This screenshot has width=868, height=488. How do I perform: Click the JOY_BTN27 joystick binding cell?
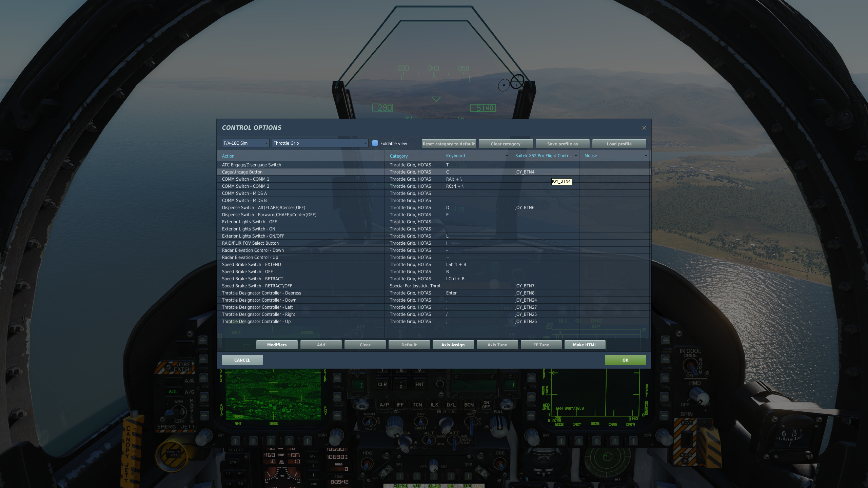click(x=545, y=307)
